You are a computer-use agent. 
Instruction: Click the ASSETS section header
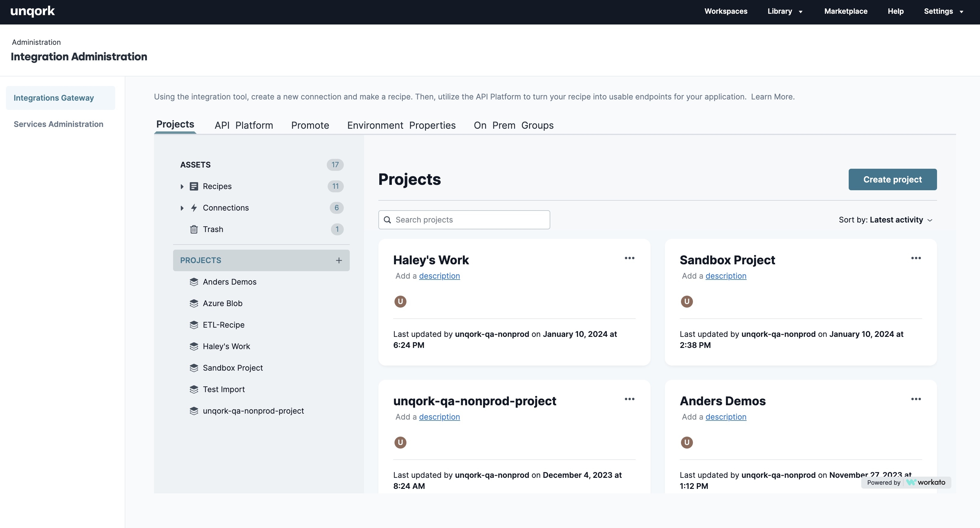(x=195, y=165)
